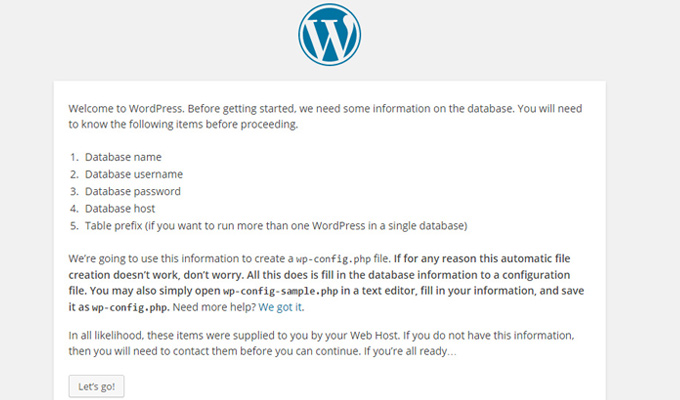Click the "Let's go!" button

[96, 386]
